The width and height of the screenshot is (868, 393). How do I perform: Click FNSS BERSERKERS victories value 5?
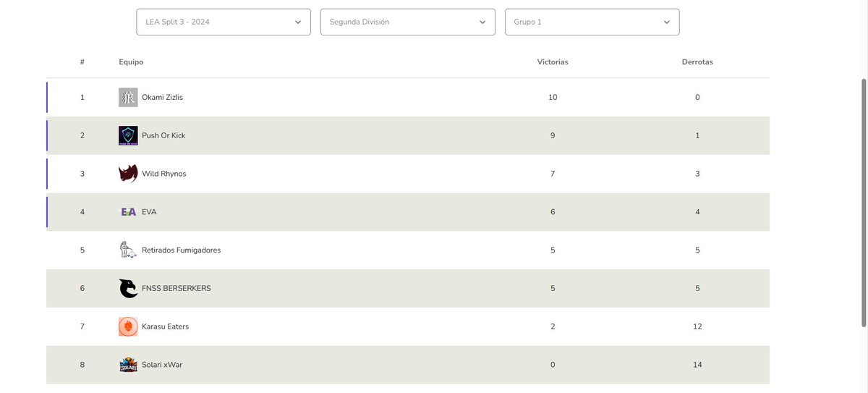pyautogui.click(x=553, y=288)
